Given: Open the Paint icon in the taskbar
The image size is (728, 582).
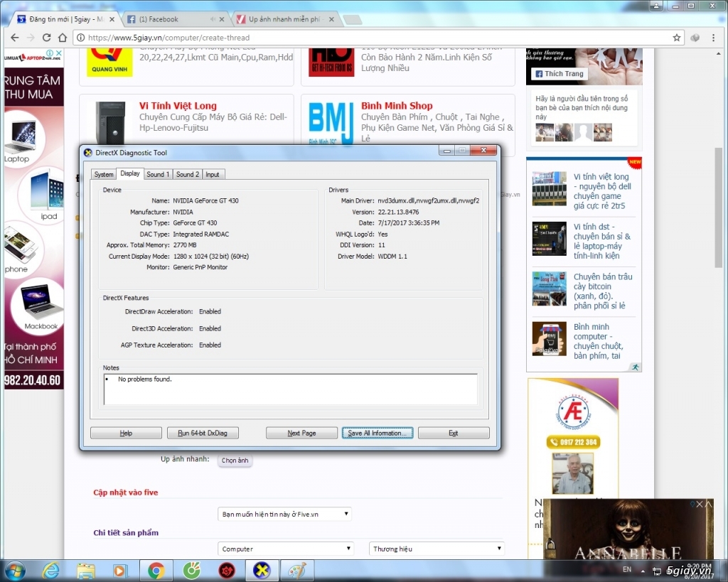Looking at the screenshot, I should pyautogui.click(x=297, y=571).
